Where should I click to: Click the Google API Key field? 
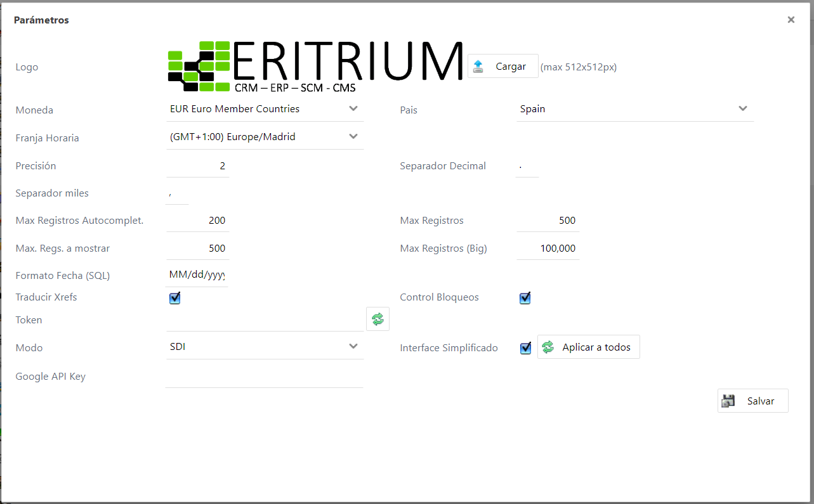click(x=265, y=377)
